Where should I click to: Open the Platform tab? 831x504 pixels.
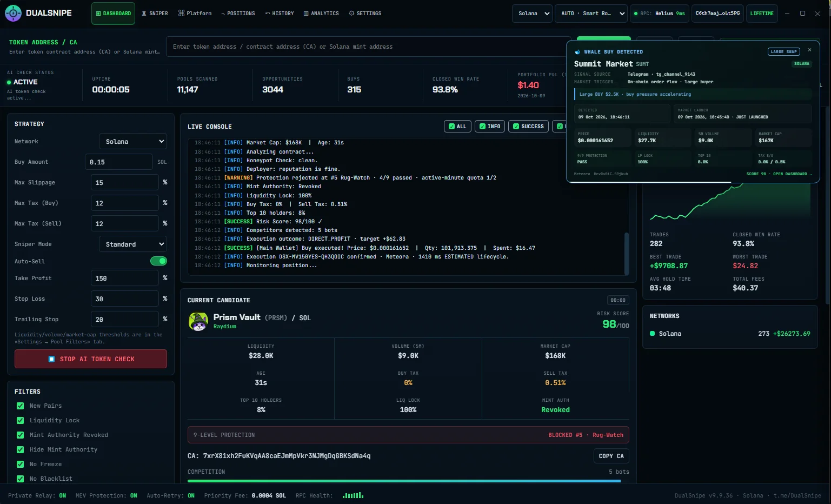[x=195, y=14]
